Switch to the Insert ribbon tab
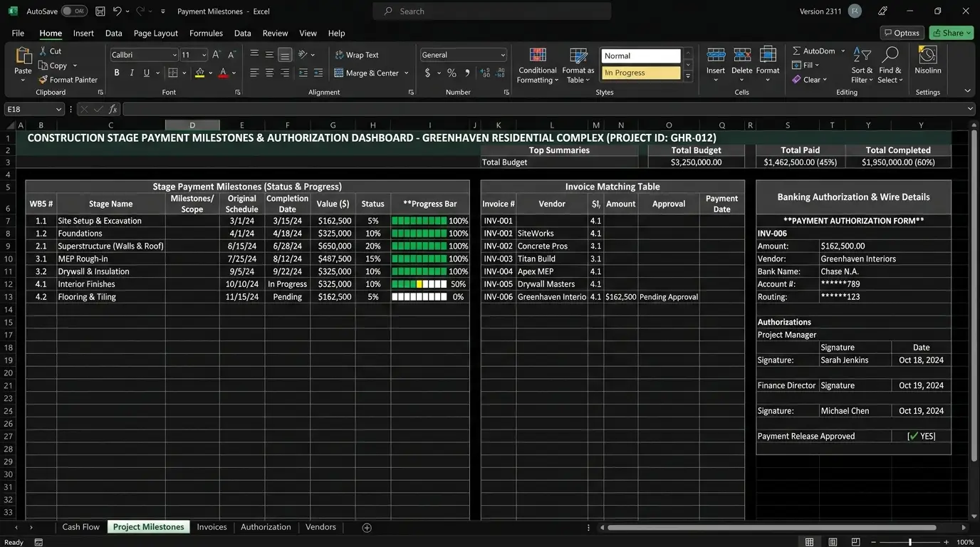The width and height of the screenshot is (980, 547). (83, 33)
